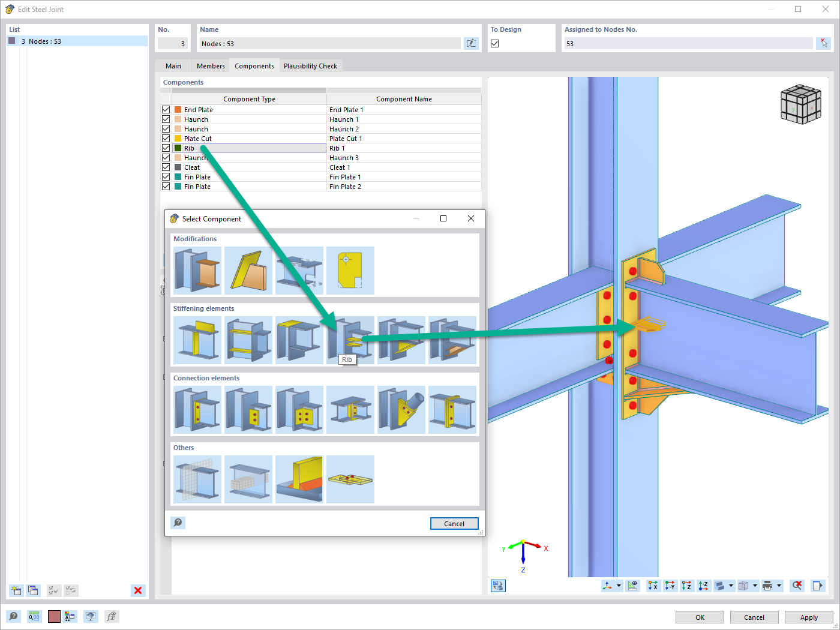Click the printer icon in the preview toolbar
Viewport: 840px width, 630px height.
click(x=767, y=586)
